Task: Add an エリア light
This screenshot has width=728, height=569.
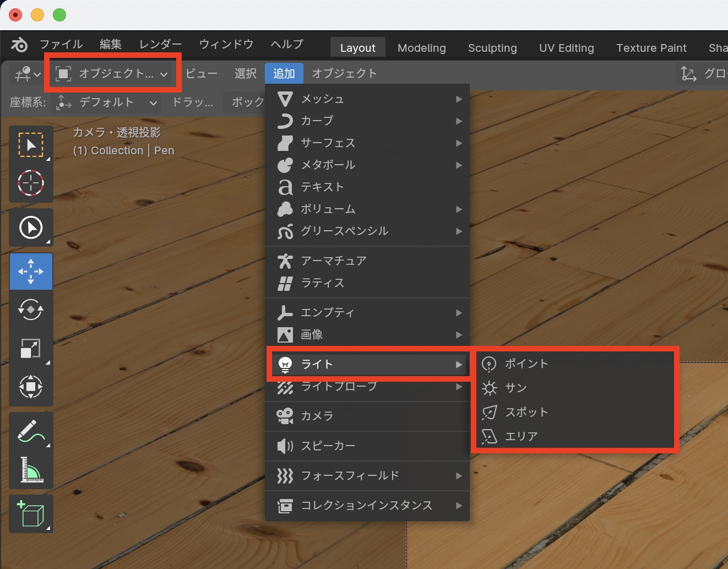Action: point(521,436)
